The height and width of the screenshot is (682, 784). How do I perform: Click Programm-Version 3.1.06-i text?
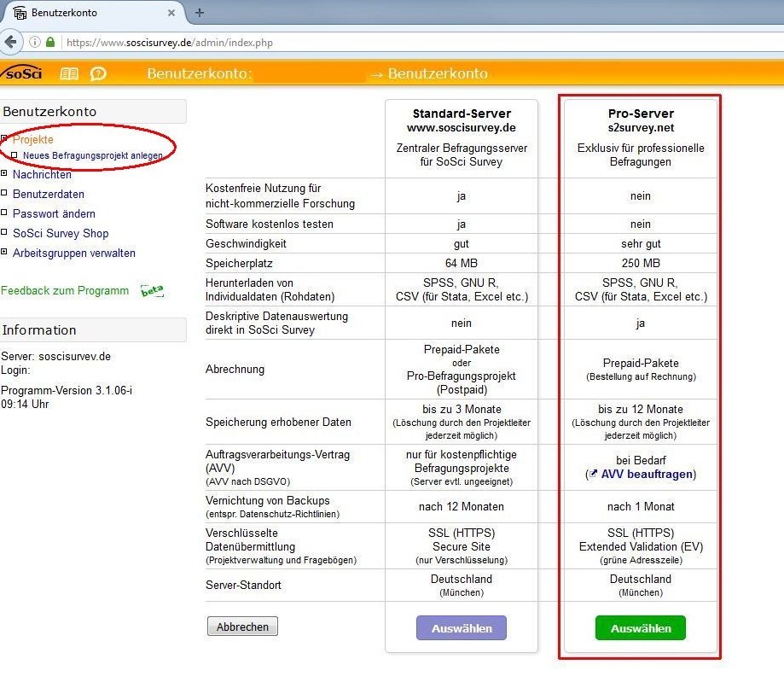[x=67, y=390]
